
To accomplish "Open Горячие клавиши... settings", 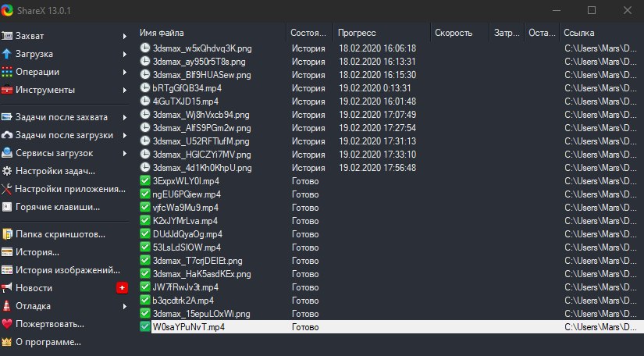I will pos(65,207).
